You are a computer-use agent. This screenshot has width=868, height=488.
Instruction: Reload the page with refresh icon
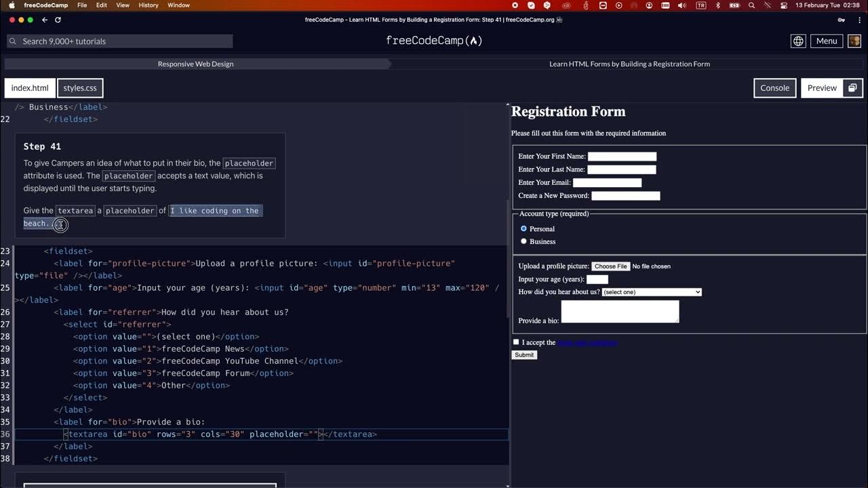(58, 20)
